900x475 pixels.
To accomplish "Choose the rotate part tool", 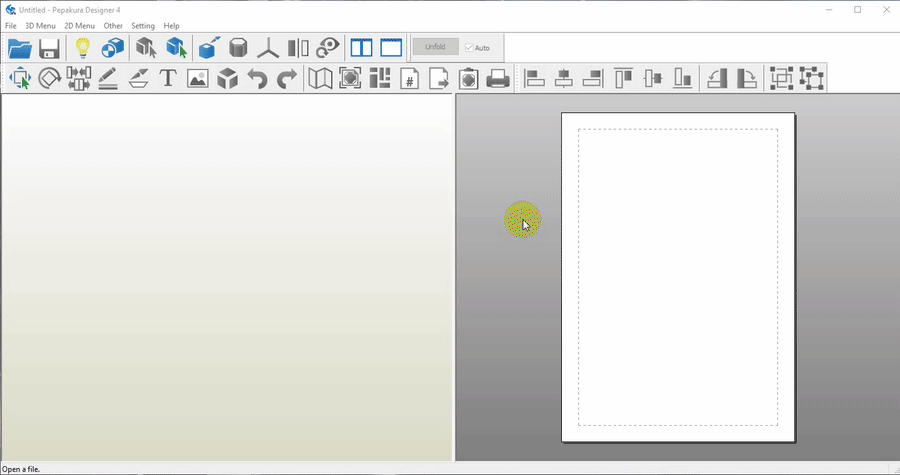I will (x=49, y=78).
